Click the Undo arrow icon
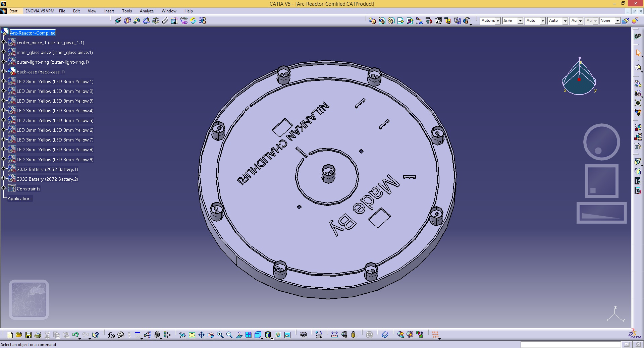644x348 pixels. click(75, 335)
